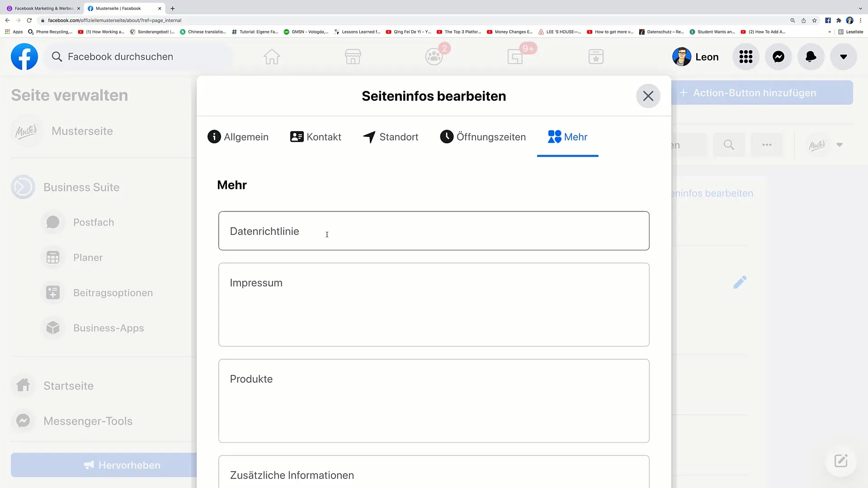Open Beitragsoptionen in the sidebar

click(113, 293)
